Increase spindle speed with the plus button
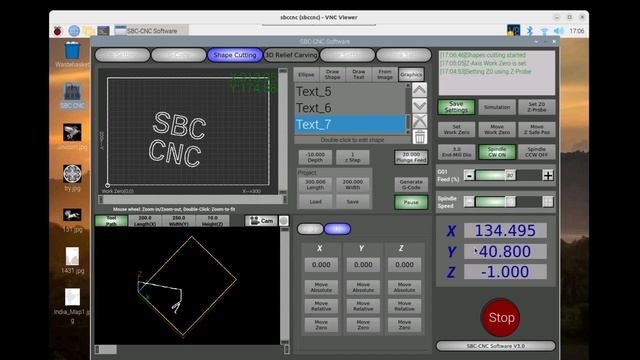The image size is (640, 360). 548,202
